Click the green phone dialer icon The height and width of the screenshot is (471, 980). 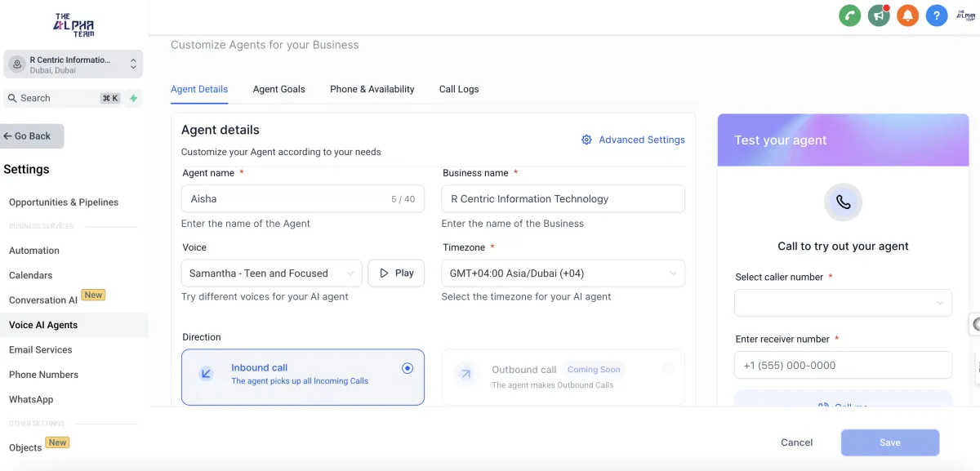tap(850, 16)
